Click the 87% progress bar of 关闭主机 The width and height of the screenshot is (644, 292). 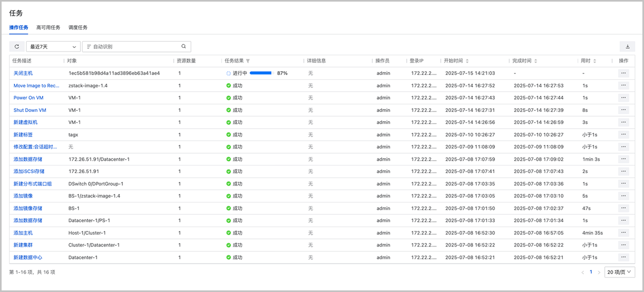[261, 73]
